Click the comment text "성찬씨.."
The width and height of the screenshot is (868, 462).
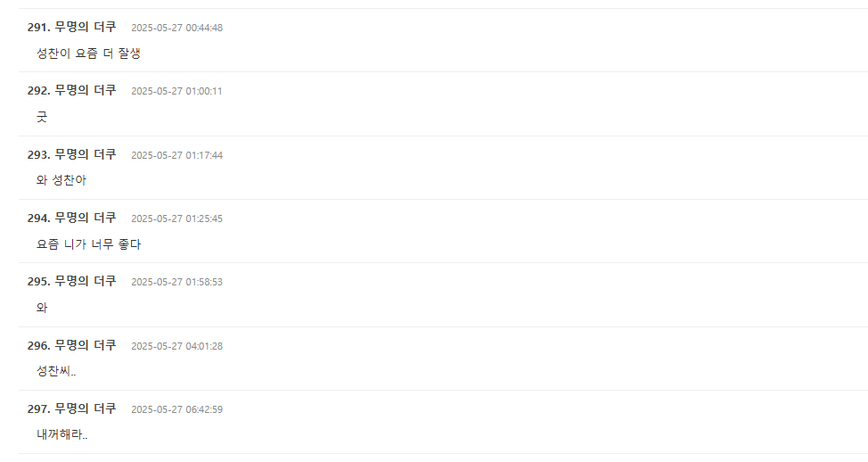coord(56,371)
